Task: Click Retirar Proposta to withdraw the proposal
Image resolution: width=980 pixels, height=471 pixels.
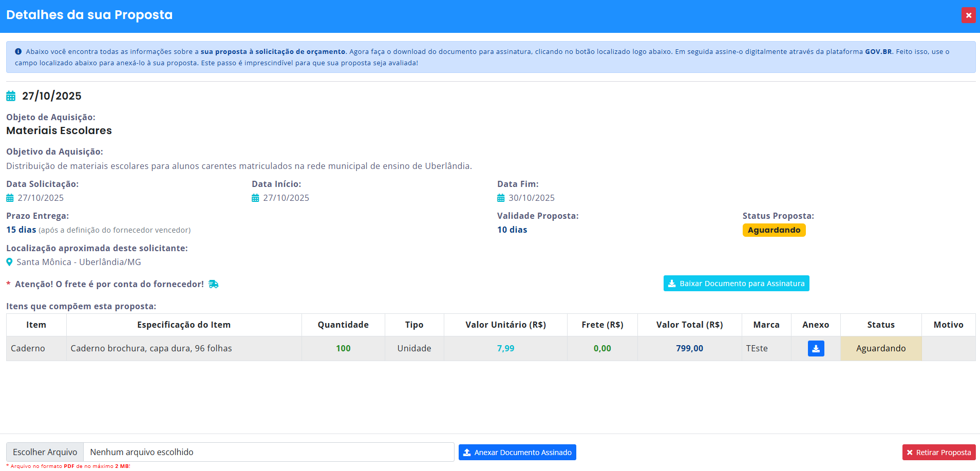Action: coord(938,452)
